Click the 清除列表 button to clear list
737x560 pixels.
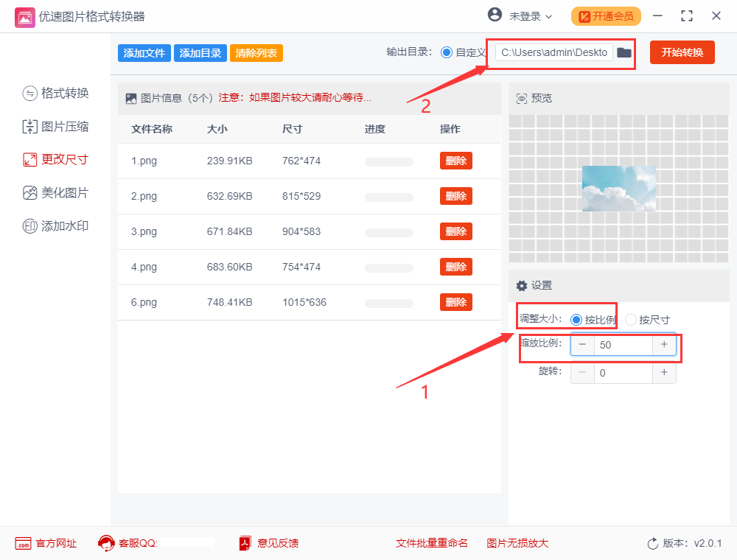pyautogui.click(x=256, y=52)
